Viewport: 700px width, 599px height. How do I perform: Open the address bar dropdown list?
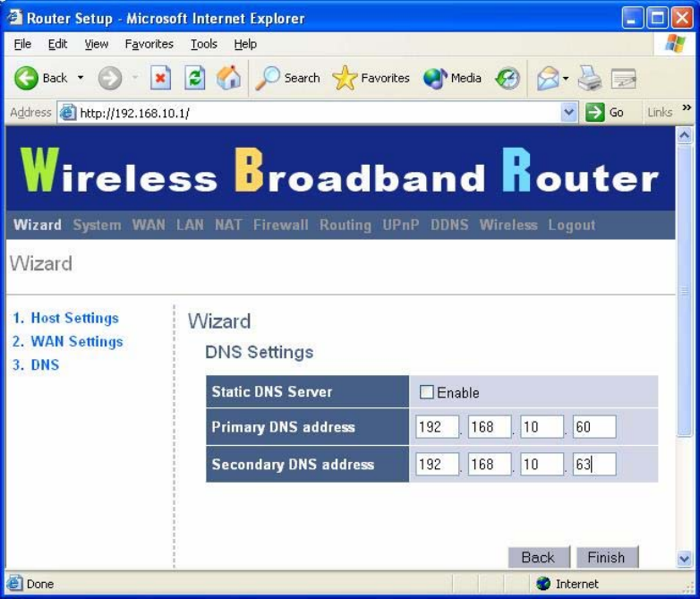click(568, 112)
